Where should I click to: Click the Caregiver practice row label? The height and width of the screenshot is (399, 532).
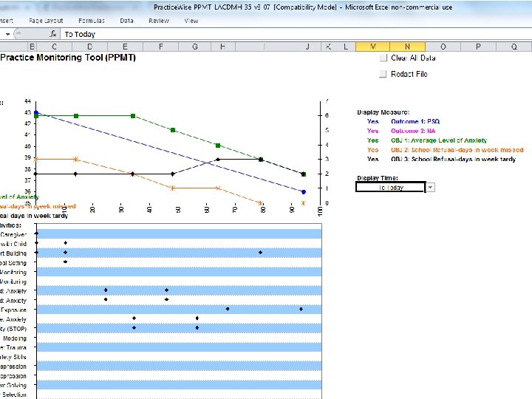13,235
